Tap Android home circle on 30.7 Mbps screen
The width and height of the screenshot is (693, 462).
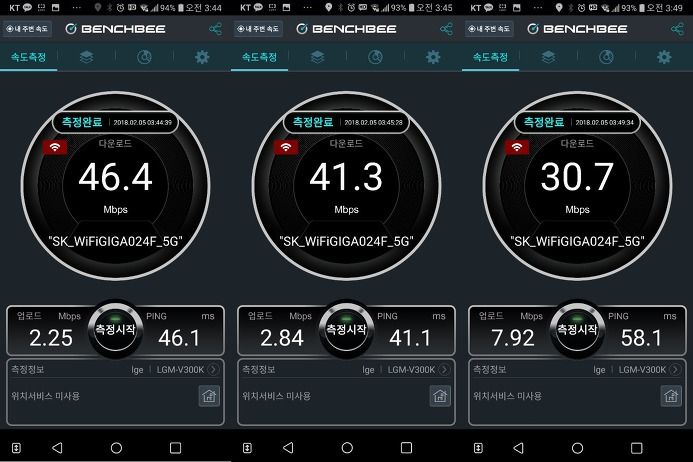tap(578, 448)
